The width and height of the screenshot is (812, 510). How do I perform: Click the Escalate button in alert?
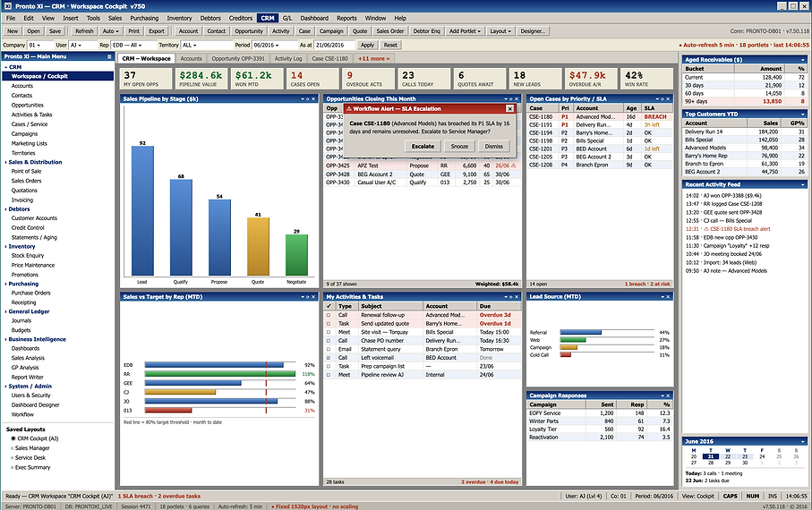point(423,147)
